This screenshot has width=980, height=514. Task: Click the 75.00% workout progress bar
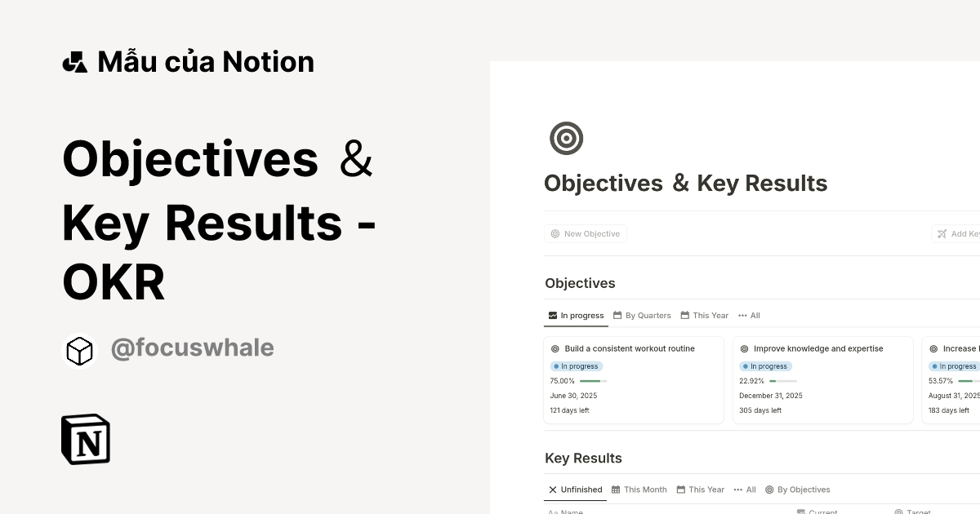(592, 381)
